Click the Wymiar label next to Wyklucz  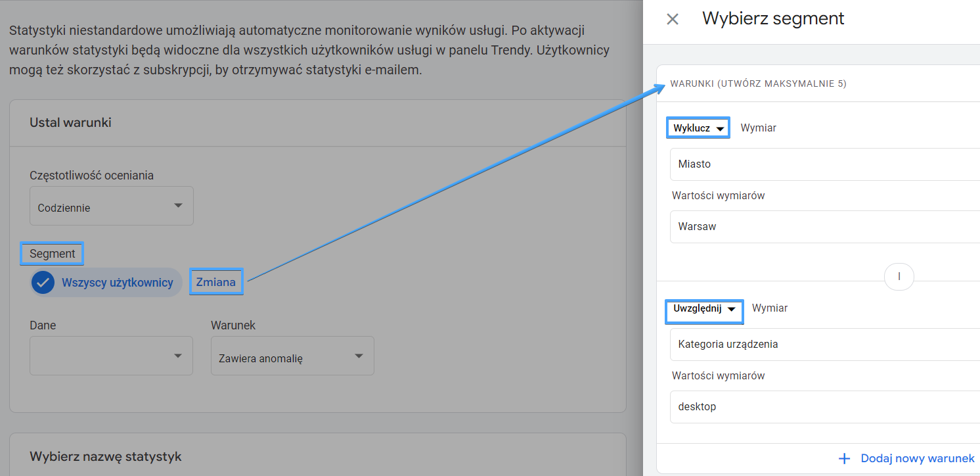759,128
